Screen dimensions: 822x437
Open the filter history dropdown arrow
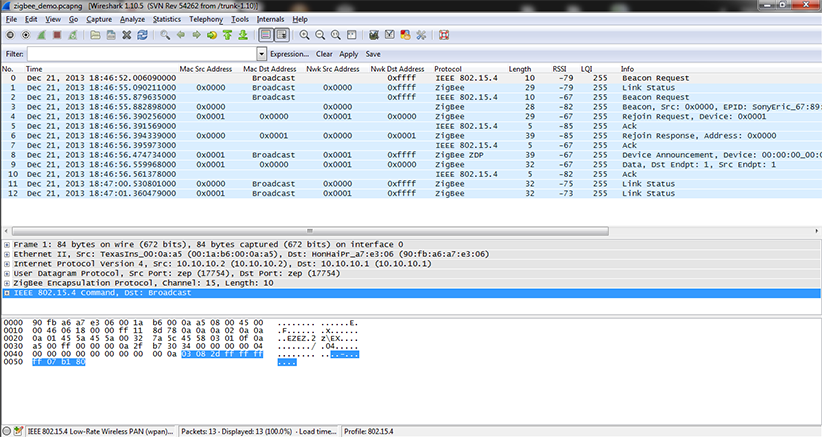click(262, 53)
